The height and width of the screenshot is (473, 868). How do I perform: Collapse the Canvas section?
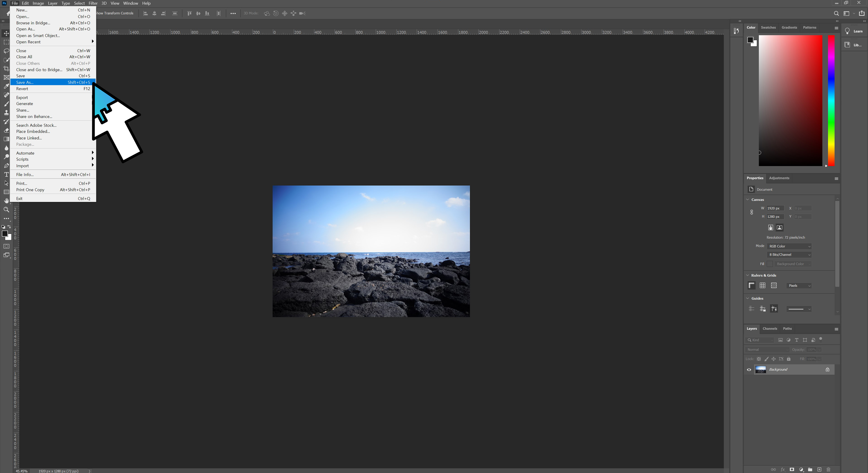point(748,199)
